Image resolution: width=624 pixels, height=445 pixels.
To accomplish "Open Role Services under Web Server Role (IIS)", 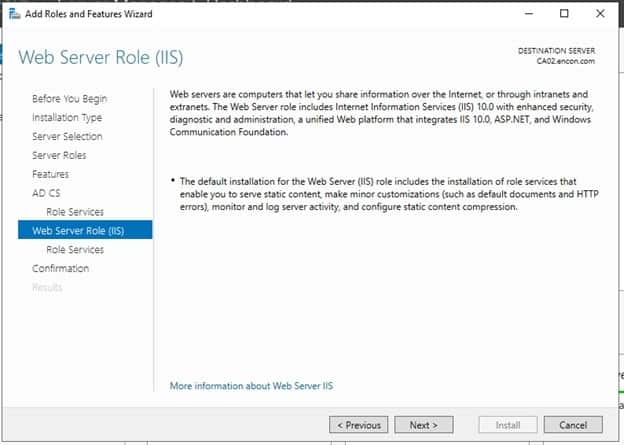I will 74,250.
